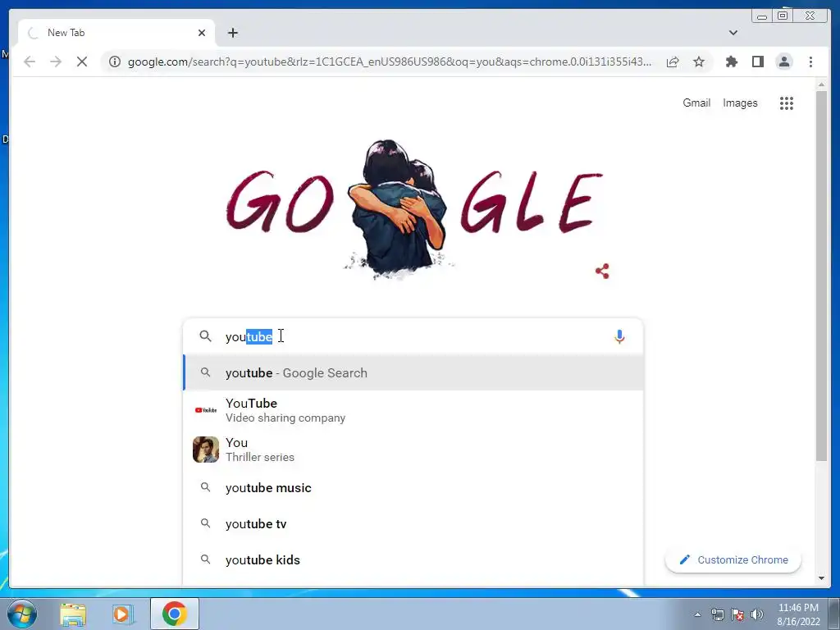Click the YouTube logo thumbnail

[x=206, y=410]
